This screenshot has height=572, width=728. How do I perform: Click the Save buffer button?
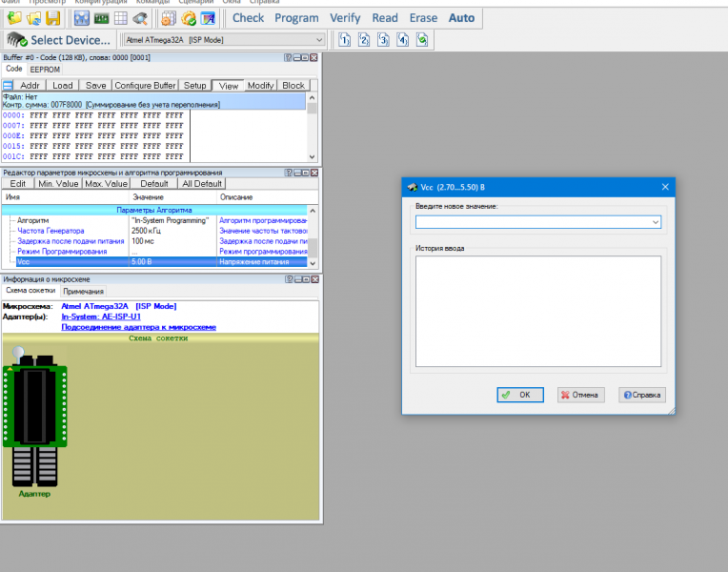[95, 86]
